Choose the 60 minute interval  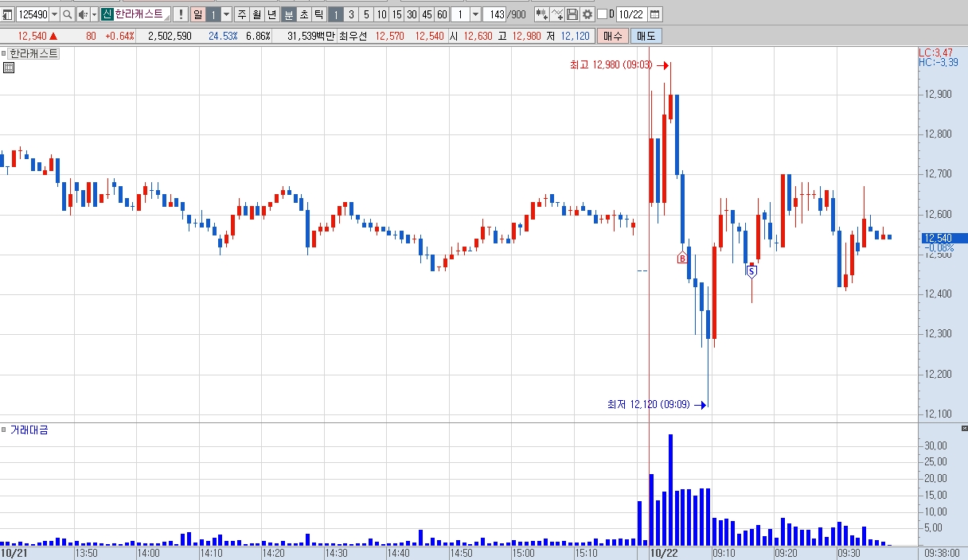click(x=442, y=14)
